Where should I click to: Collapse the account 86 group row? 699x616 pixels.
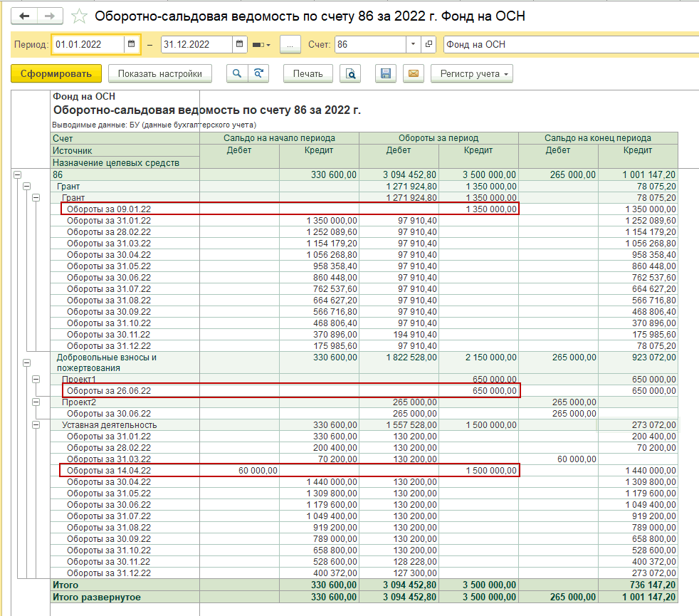coord(17,174)
